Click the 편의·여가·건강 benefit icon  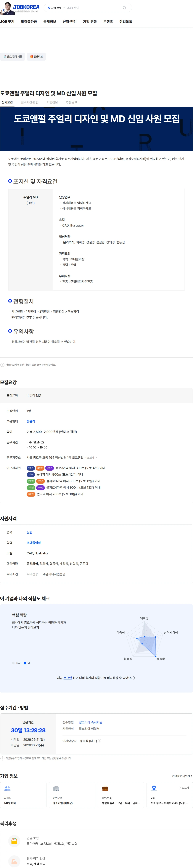14,861
